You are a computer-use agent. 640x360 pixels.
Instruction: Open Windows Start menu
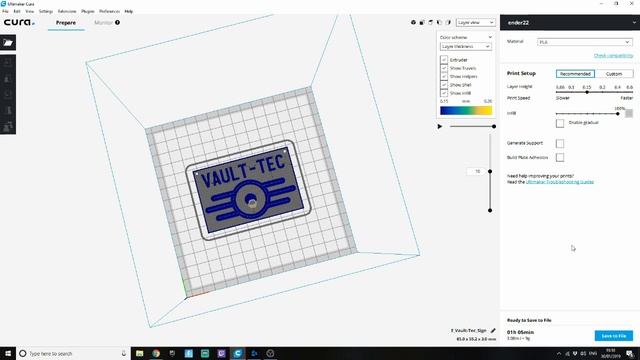[x=8, y=353]
